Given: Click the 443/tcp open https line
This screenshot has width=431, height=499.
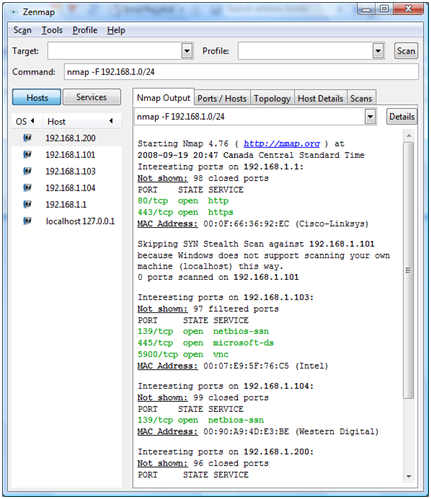Looking at the screenshot, I should pos(185,212).
